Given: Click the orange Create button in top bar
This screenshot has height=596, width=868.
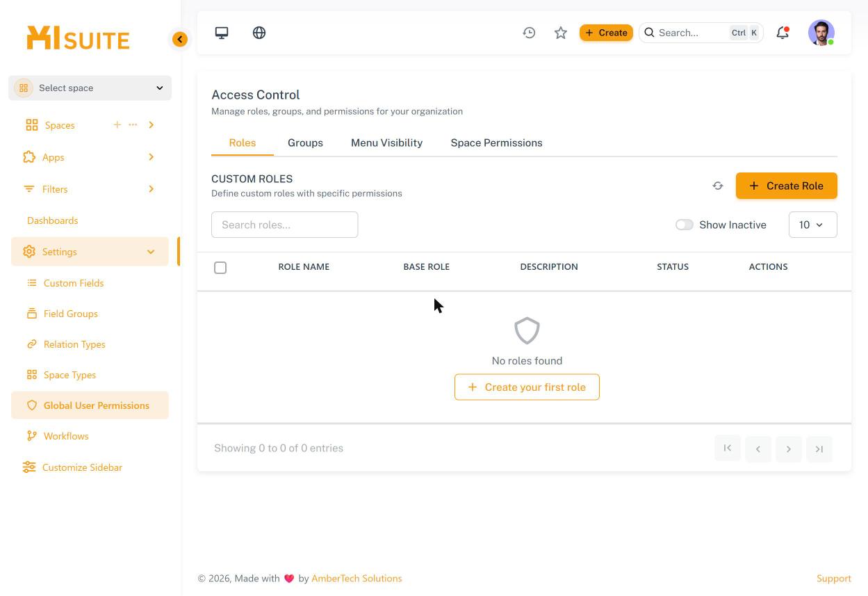Looking at the screenshot, I should pyautogui.click(x=606, y=33).
